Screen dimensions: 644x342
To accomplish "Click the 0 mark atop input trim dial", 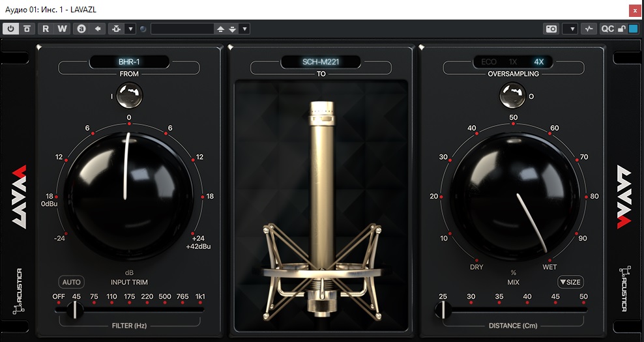I will pos(129,117).
